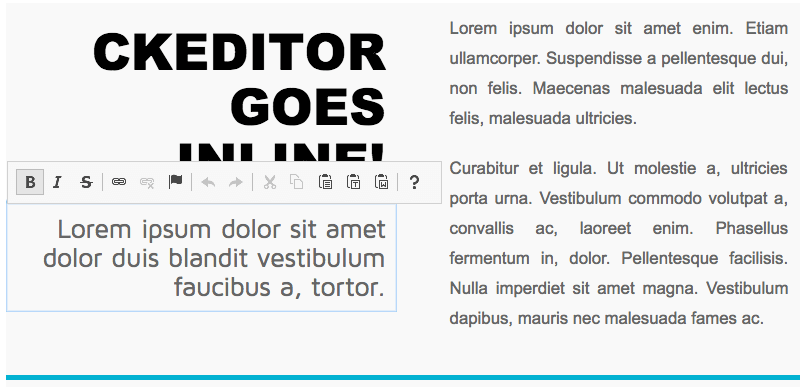The width and height of the screenshot is (806, 387).
Task: Click the text 'felis, malesuada ultricies.'
Action: pos(543,118)
